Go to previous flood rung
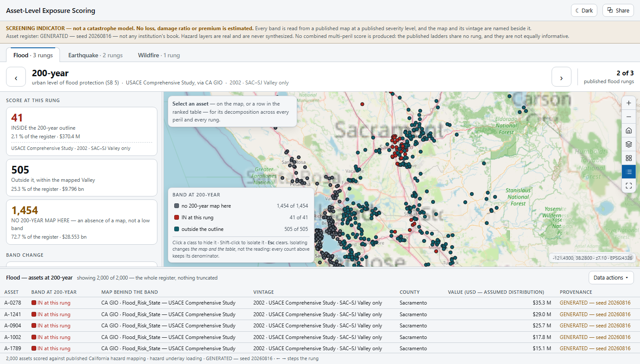 pyautogui.click(x=16, y=77)
